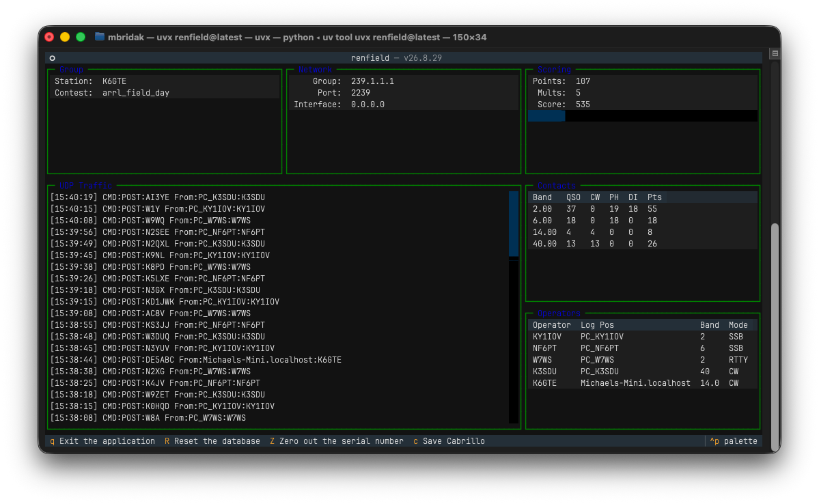Click the 15:38:48 W3DUQ log line
819x504 pixels.
pos(158,337)
